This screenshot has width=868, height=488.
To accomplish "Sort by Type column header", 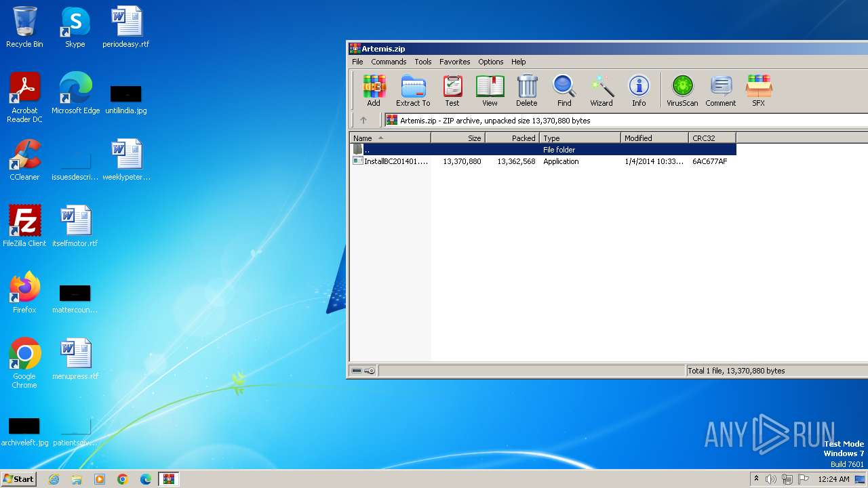I will [x=580, y=138].
